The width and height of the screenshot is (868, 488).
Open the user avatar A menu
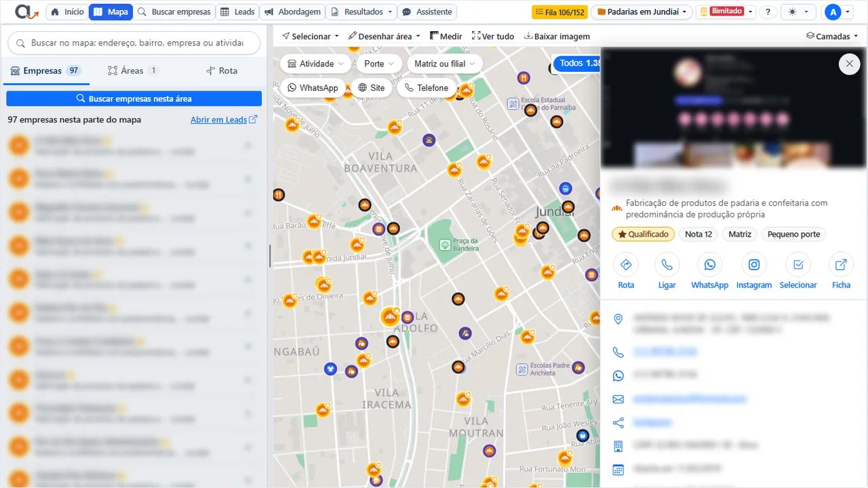pos(837,12)
